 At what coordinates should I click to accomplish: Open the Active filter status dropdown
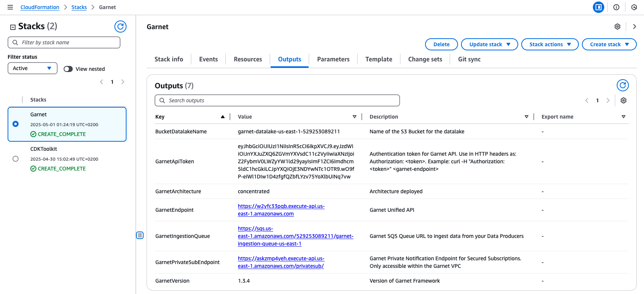[33, 68]
